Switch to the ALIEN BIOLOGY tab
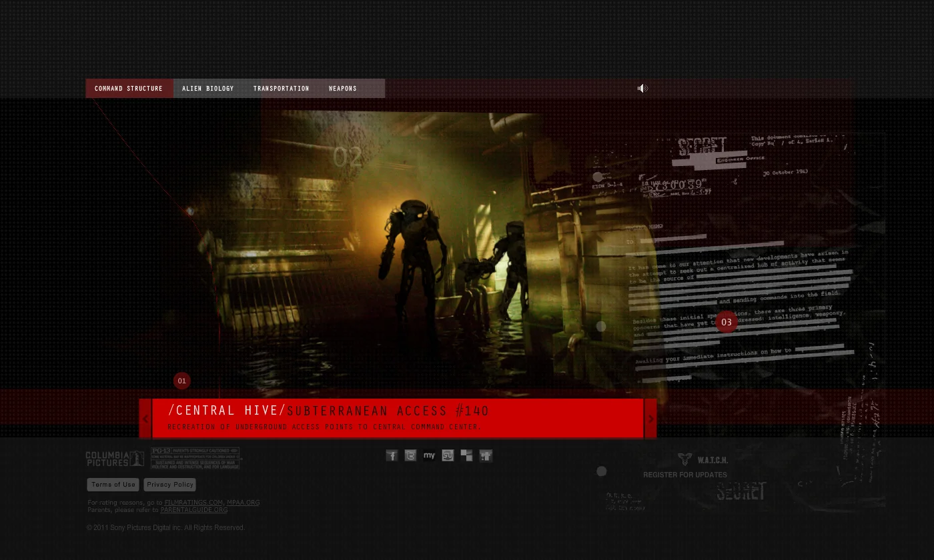This screenshot has height=560, width=934. (x=207, y=88)
